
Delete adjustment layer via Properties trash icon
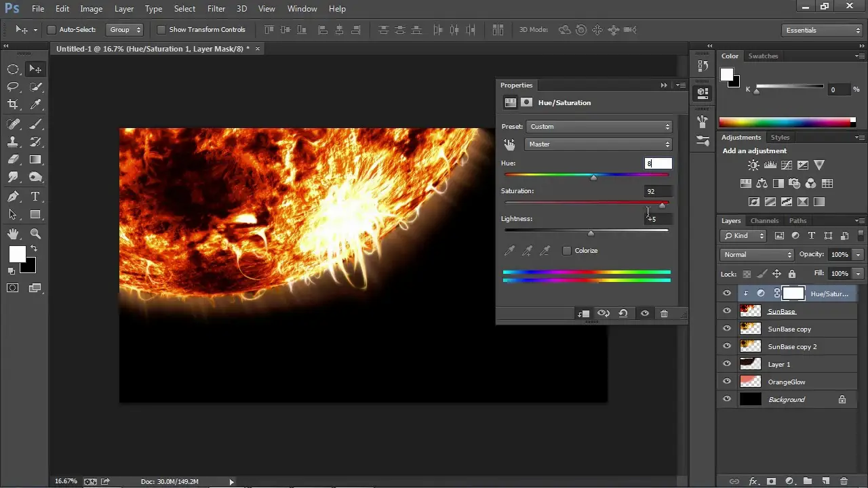(664, 314)
